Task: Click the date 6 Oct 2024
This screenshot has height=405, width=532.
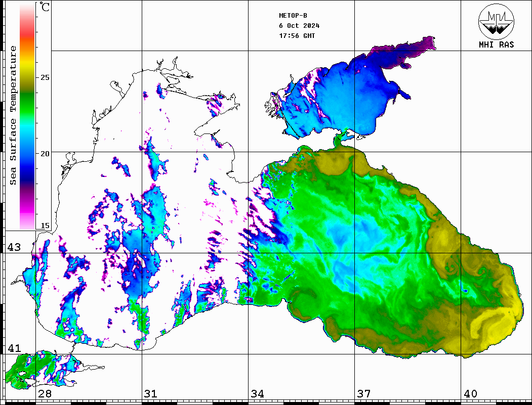Action: [x=299, y=26]
